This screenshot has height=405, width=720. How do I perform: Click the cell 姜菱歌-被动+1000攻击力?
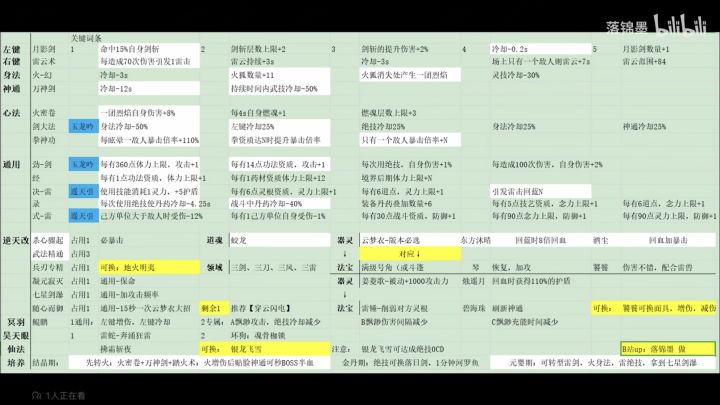405,281
